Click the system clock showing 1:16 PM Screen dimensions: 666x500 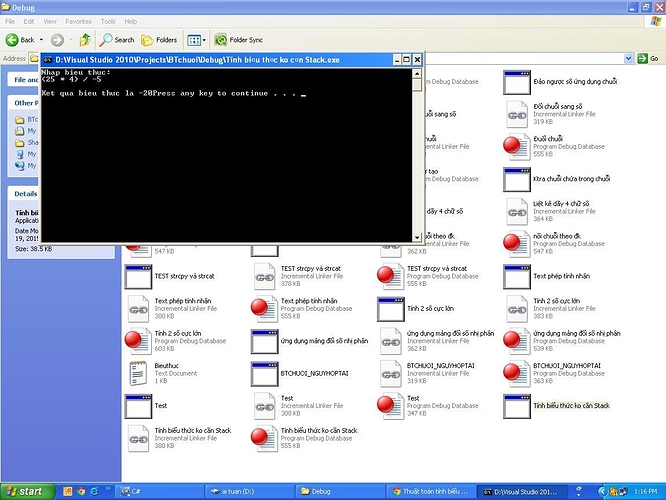coord(645,492)
